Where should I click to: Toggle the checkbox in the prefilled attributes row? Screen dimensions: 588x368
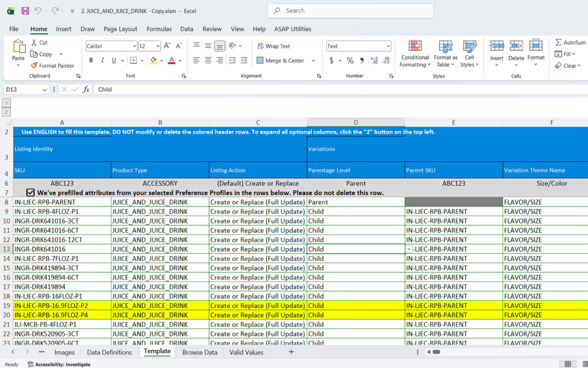30,193
